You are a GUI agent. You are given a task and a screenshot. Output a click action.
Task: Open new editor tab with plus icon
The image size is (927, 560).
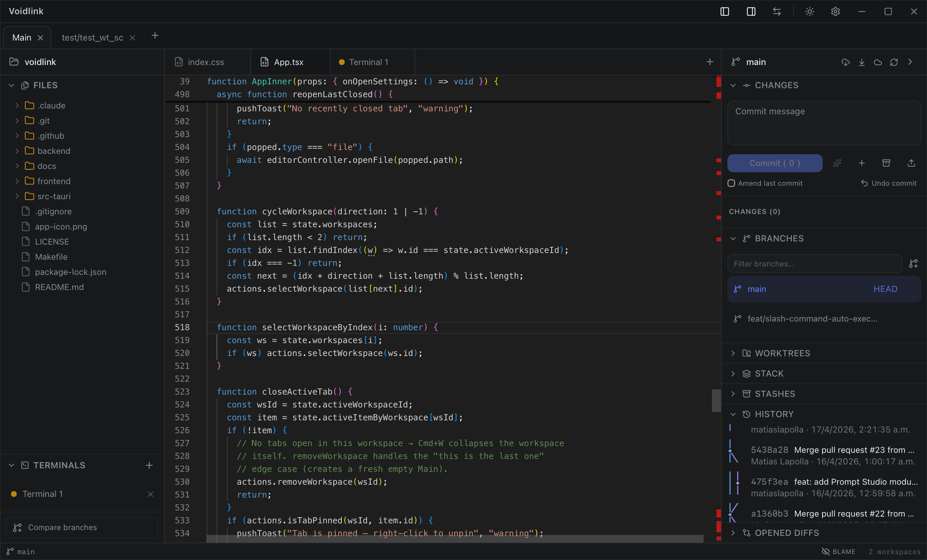tap(709, 62)
